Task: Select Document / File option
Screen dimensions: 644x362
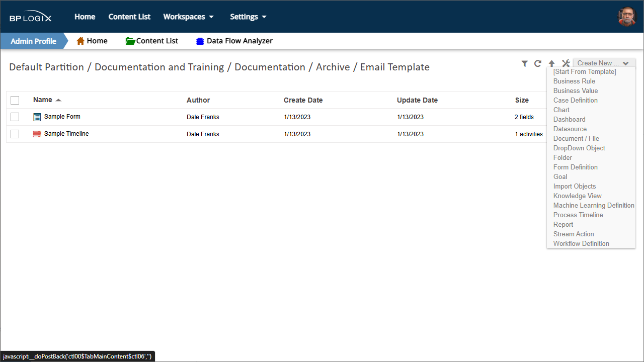Action: click(576, 139)
